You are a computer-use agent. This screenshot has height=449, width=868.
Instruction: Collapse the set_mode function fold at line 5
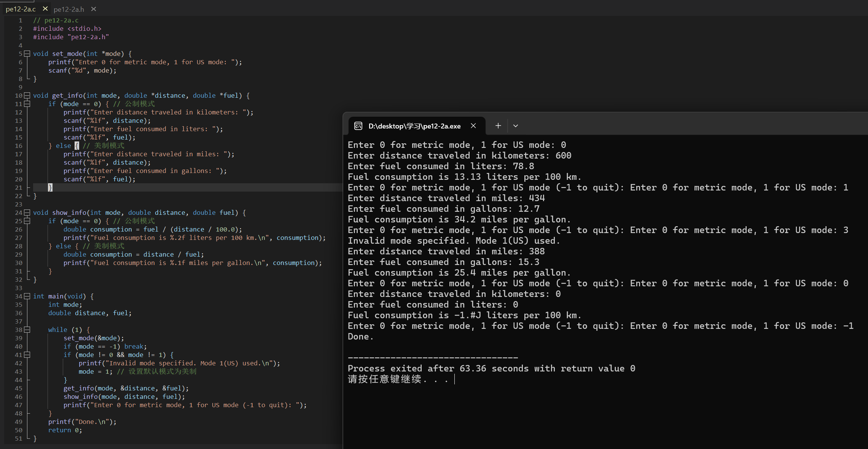tap(27, 54)
